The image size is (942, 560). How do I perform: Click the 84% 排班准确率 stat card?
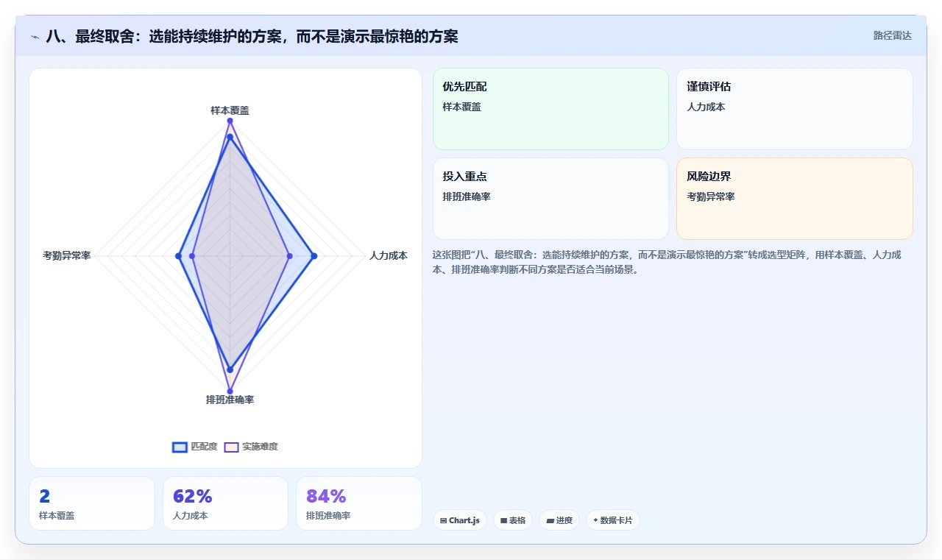tap(359, 503)
